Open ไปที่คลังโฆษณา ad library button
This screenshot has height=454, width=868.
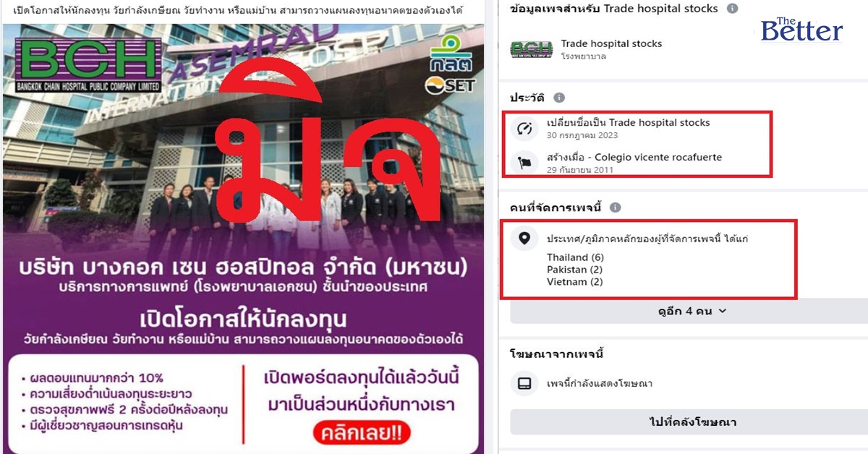point(689,422)
